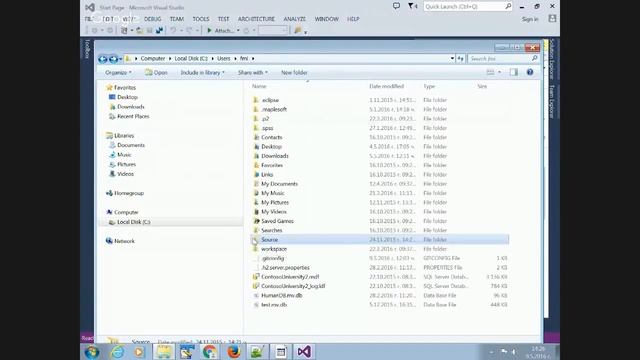Select Recent Places under Favorites
Screen dimensions: 640x360
(133, 116)
